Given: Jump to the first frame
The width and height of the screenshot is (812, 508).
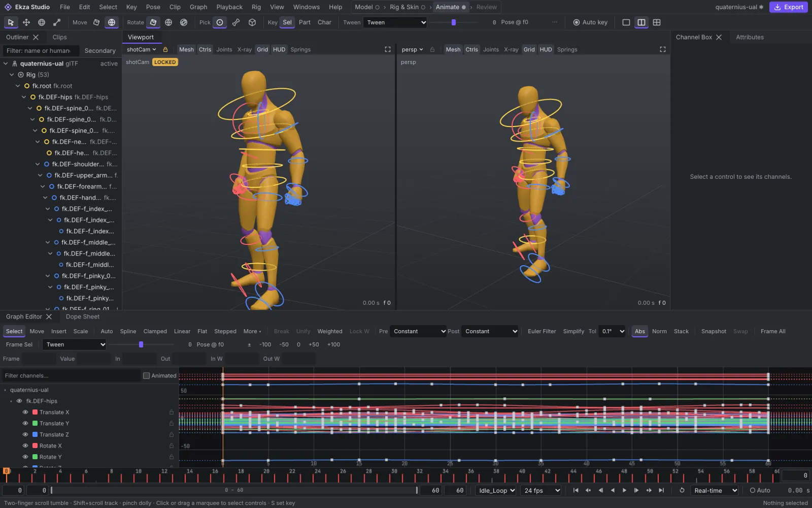Looking at the screenshot, I should [x=576, y=490].
